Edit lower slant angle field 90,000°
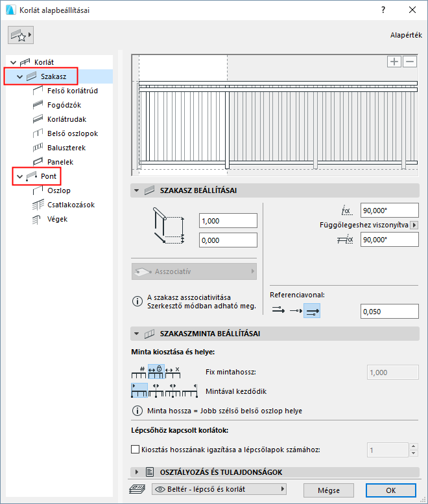Viewport: 428px width, 504px height. [389, 240]
